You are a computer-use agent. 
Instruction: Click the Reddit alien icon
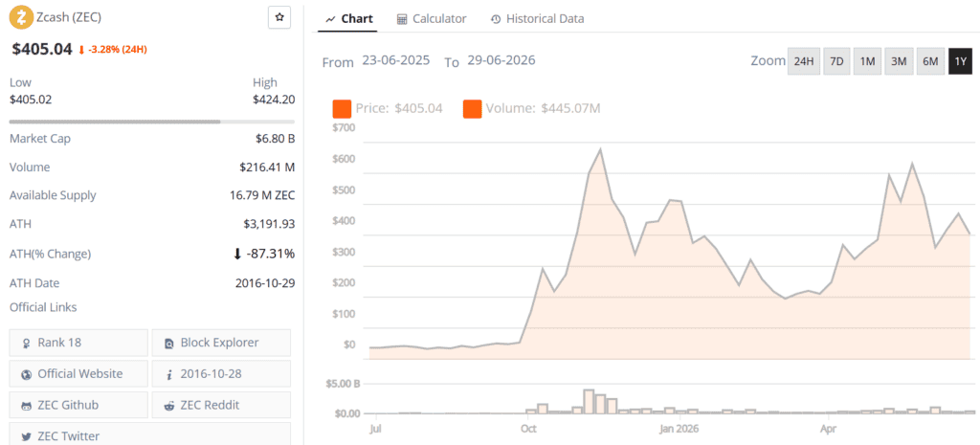click(168, 406)
